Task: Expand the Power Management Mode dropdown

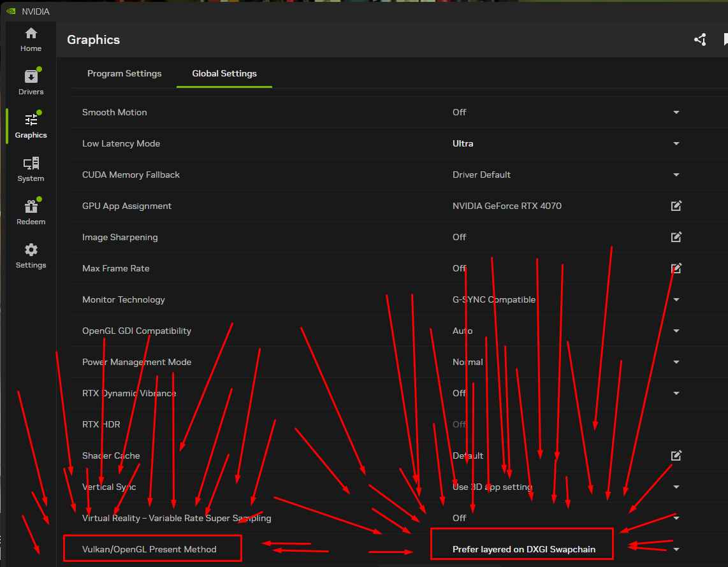Action: click(676, 362)
